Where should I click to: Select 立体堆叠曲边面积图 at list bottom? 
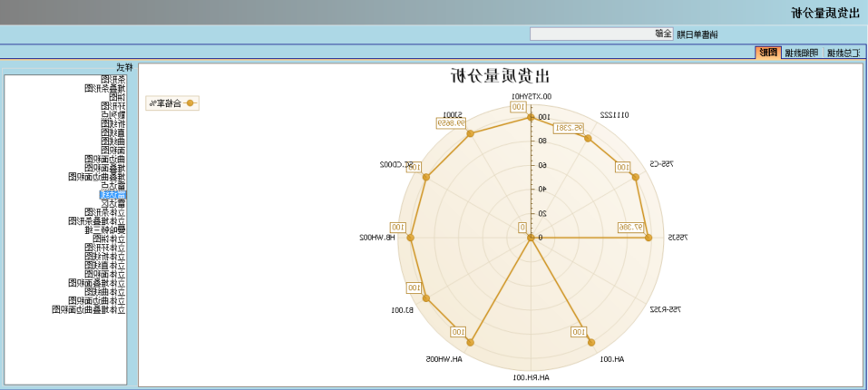coord(89,309)
